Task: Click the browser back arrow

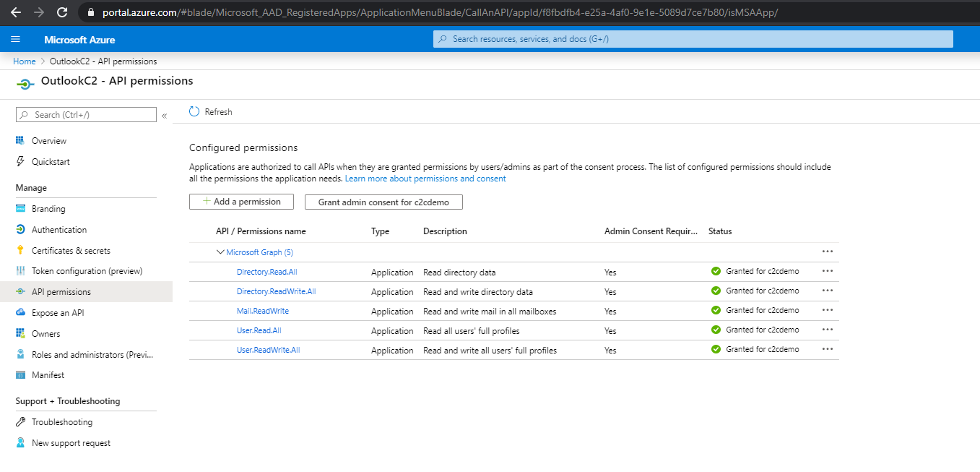Action: click(x=16, y=12)
